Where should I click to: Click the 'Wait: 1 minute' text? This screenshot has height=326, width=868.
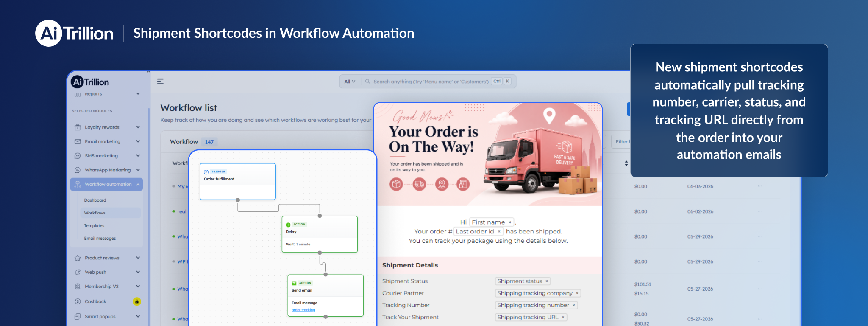298,244
